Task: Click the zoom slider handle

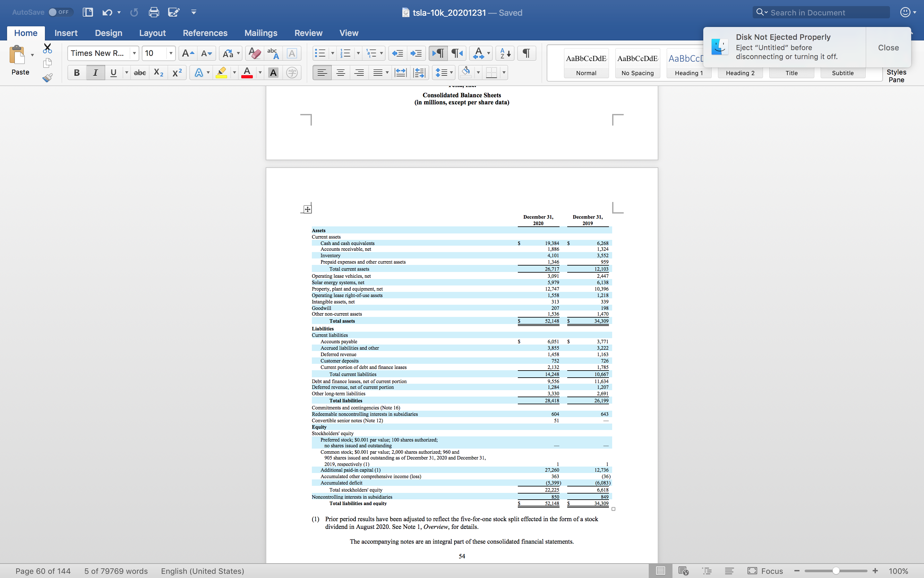Action: [x=836, y=571]
